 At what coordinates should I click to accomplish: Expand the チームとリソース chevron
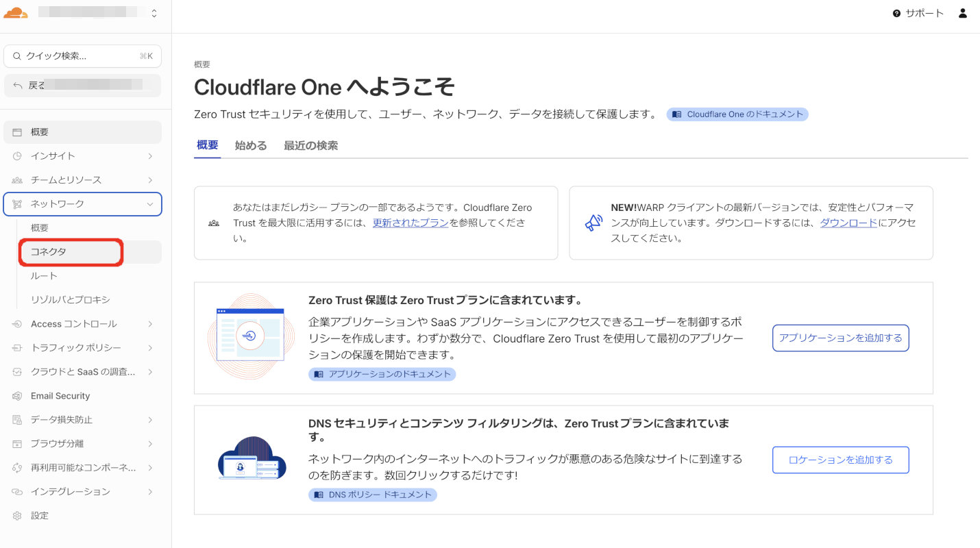150,180
